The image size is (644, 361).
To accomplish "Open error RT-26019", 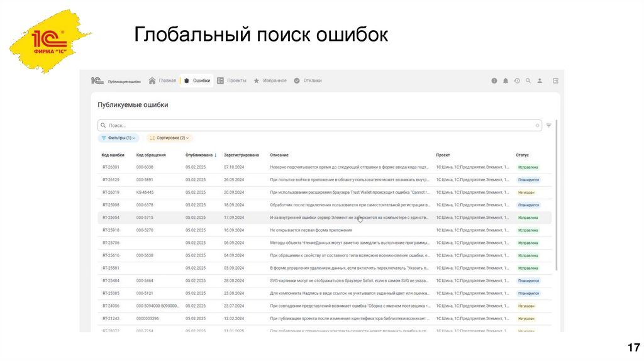I will (111, 192).
